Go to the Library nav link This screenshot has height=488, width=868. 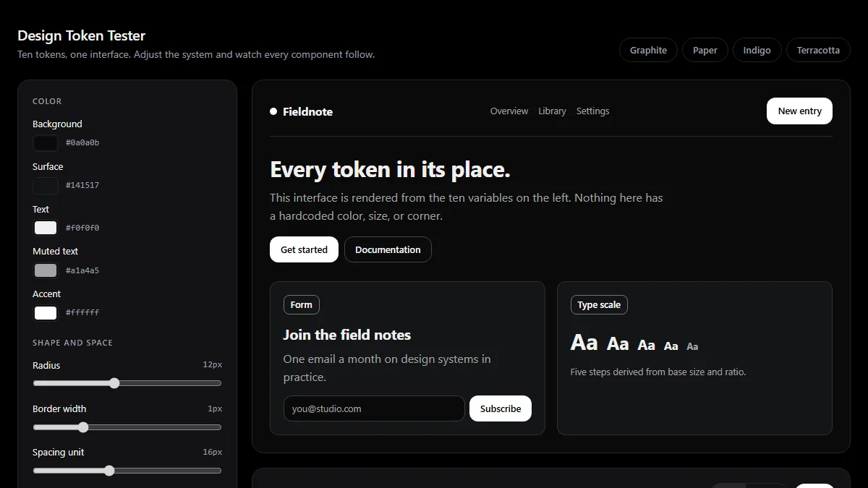tap(552, 111)
